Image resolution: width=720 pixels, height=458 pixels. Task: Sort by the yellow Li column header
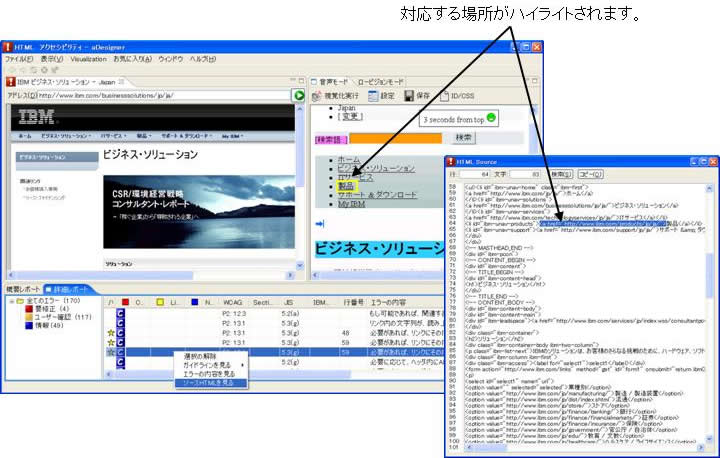[160, 302]
